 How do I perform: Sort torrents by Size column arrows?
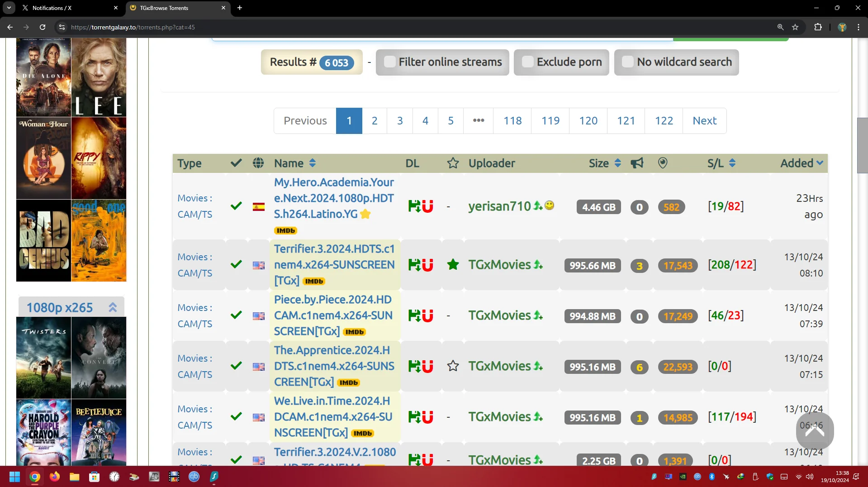pos(617,163)
